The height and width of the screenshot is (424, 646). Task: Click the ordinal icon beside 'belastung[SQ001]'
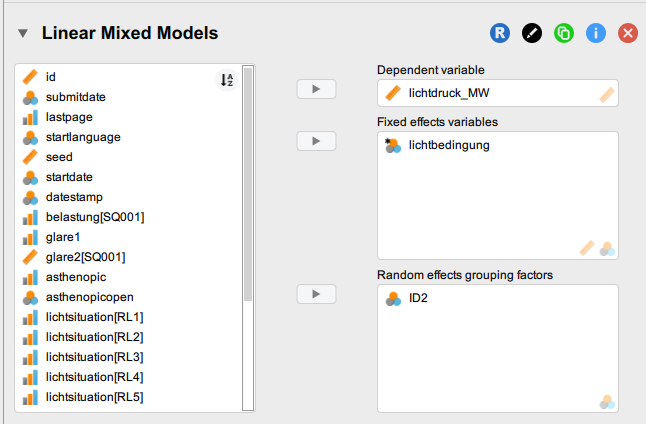[x=30, y=217]
